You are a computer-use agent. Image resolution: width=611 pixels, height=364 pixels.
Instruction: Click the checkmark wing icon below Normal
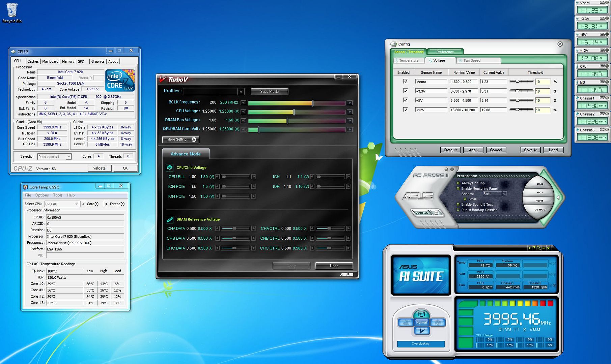pos(421,331)
